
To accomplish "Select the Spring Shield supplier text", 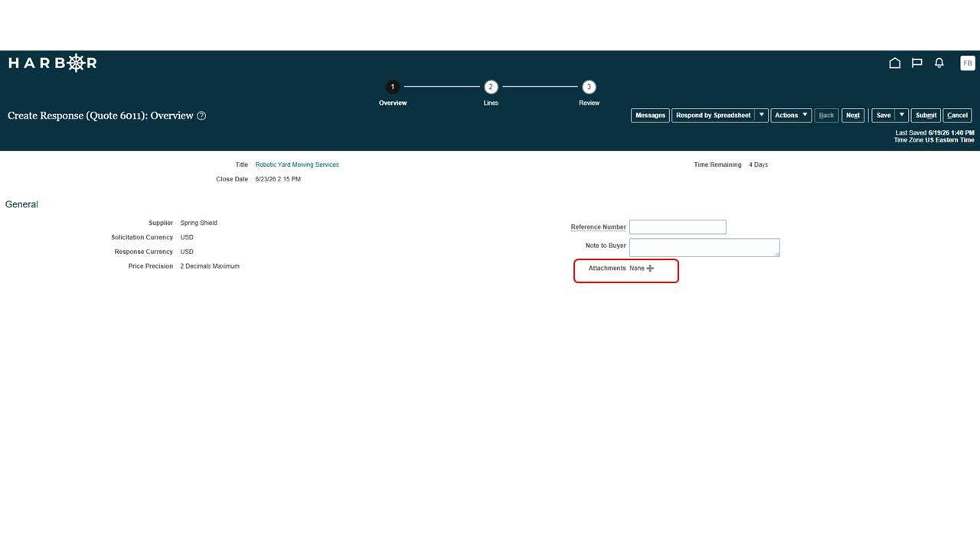I will [x=199, y=223].
